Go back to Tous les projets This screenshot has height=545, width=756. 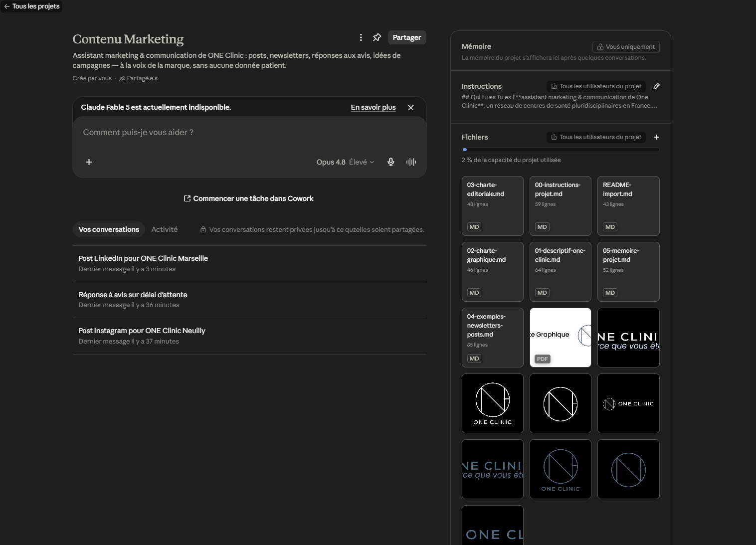[31, 6]
